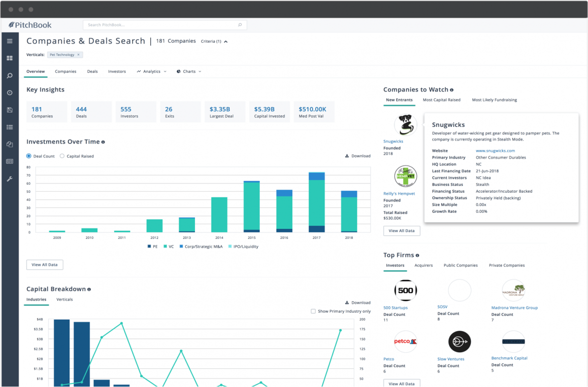This screenshot has height=387, width=588.
Task: Open recent activity via the clock icon
Action: pyautogui.click(x=10, y=92)
